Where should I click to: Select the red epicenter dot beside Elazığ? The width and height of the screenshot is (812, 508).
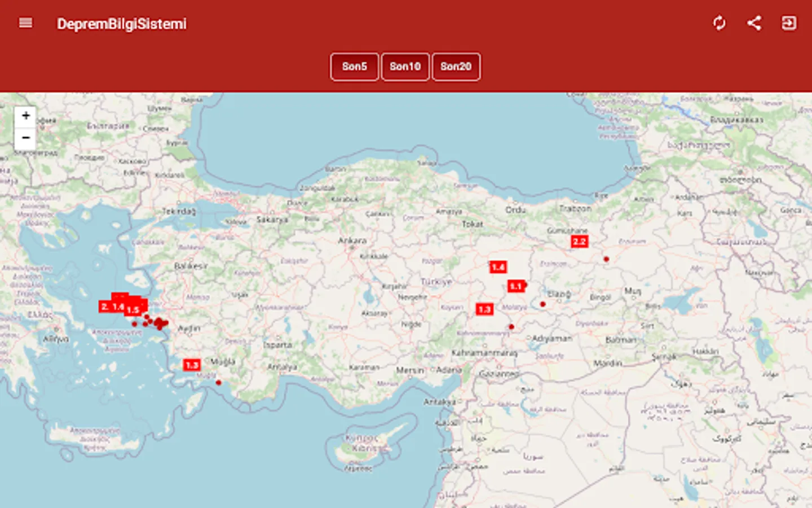pos(542,304)
